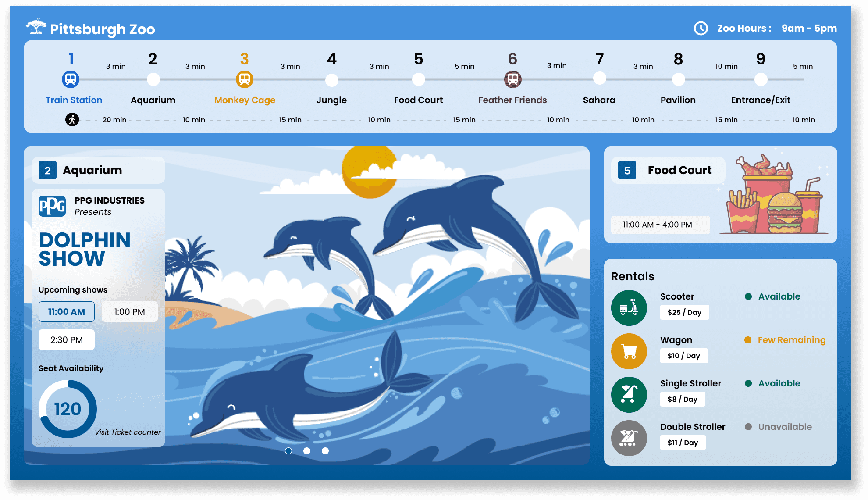
Task: Click the Rentals section heading
Action: [633, 276]
